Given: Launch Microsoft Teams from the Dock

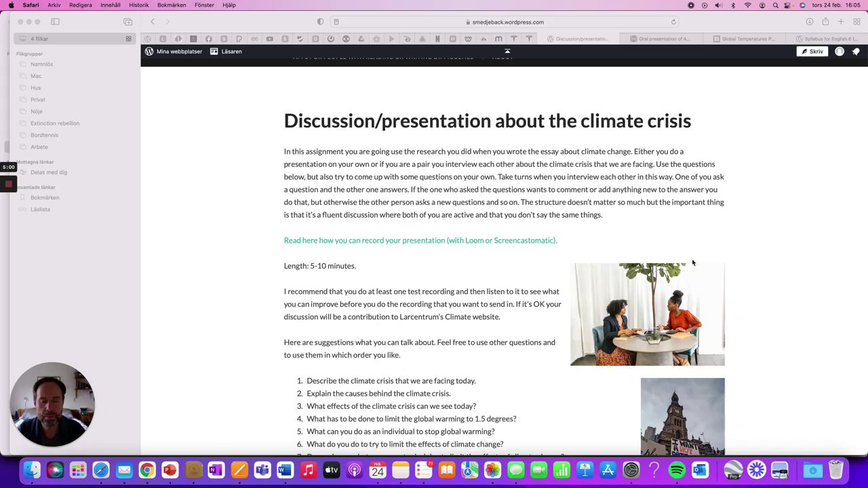Looking at the screenshot, I should [x=262, y=470].
